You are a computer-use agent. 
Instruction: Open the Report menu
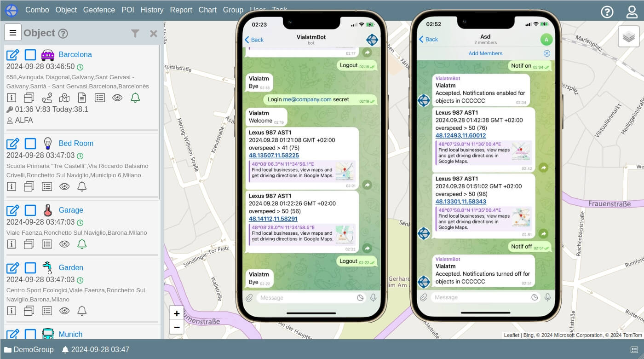(181, 10)
